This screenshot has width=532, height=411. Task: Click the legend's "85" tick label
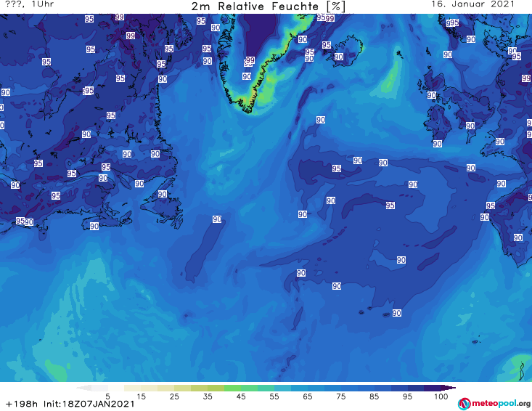[x=375, y=396]
